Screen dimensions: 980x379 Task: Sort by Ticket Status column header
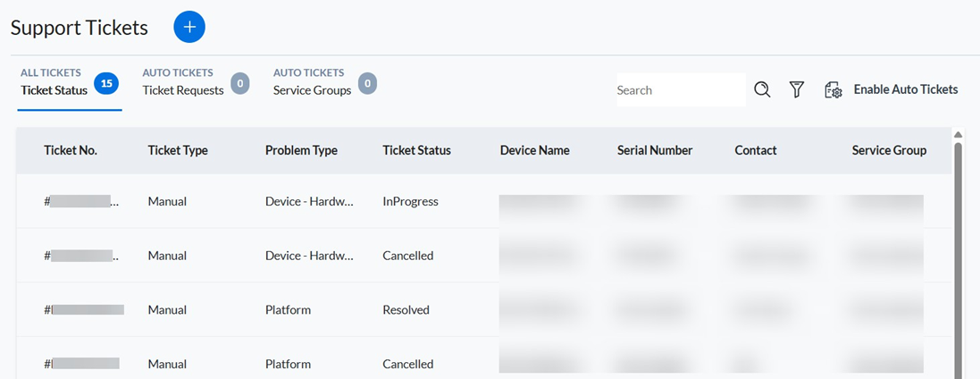[x=417, y=150]
